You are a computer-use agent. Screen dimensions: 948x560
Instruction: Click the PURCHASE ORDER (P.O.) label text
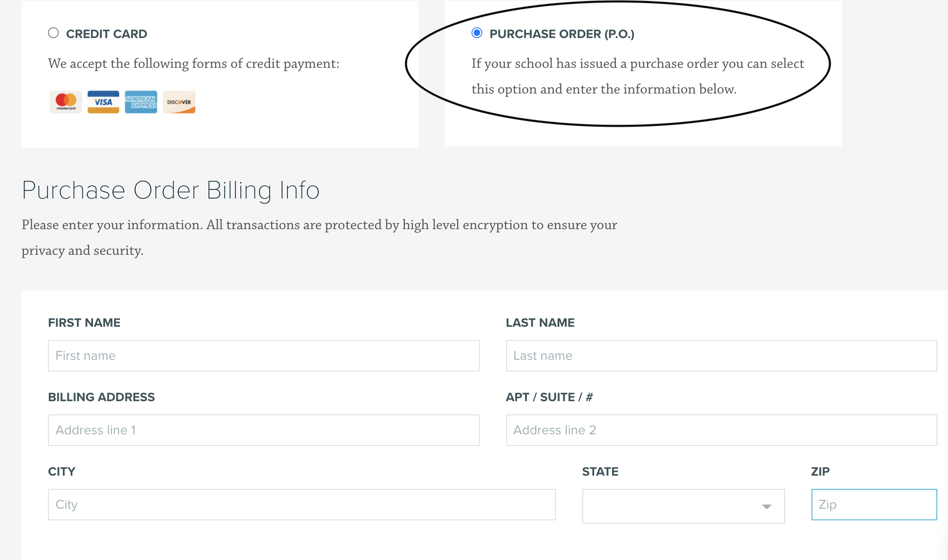[562, 34]
